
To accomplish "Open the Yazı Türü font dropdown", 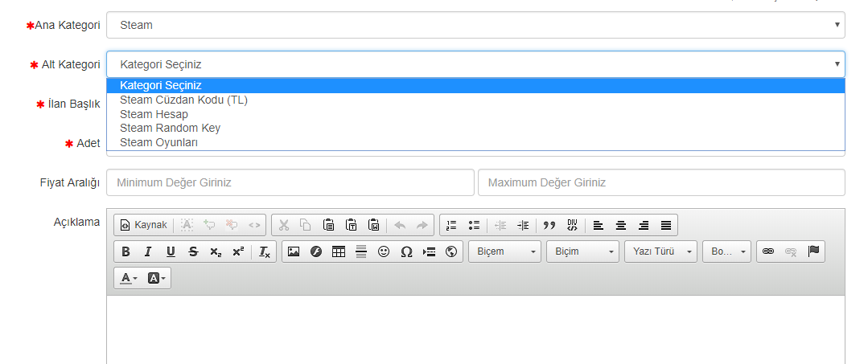I will pos(661,252).
